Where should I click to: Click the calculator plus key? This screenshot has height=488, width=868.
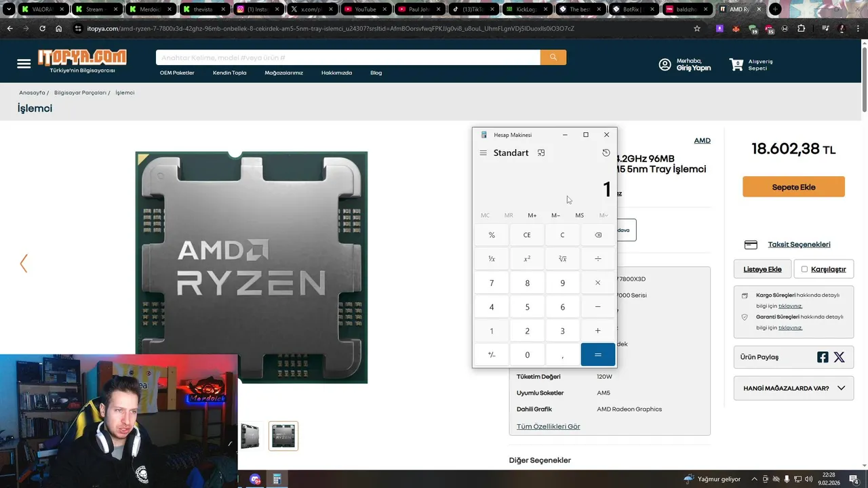[597, 331]
